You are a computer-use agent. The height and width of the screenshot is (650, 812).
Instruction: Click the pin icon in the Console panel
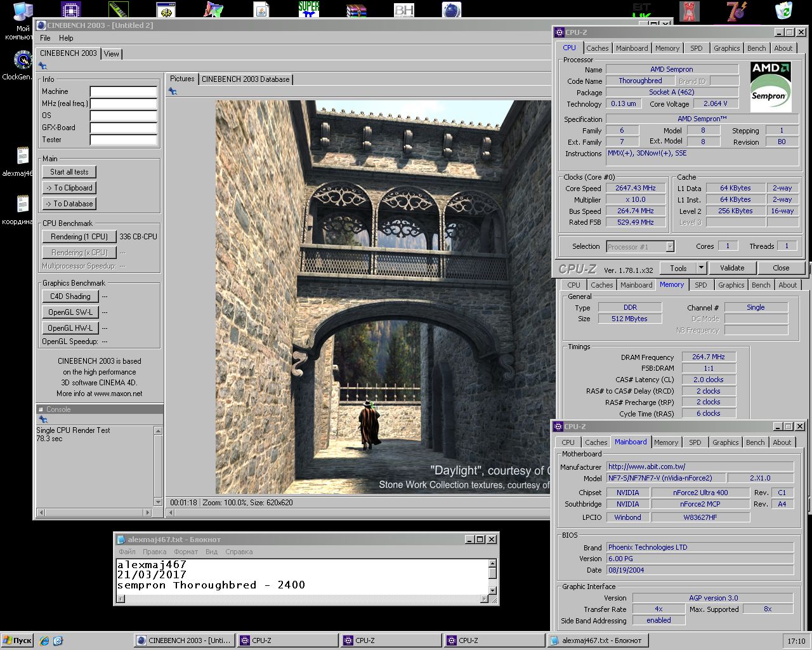click(x=43, y=420)
